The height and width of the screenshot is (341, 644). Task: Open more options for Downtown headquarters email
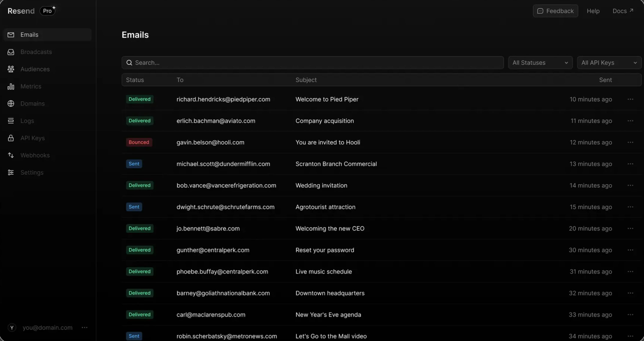(x=630, y=293)
